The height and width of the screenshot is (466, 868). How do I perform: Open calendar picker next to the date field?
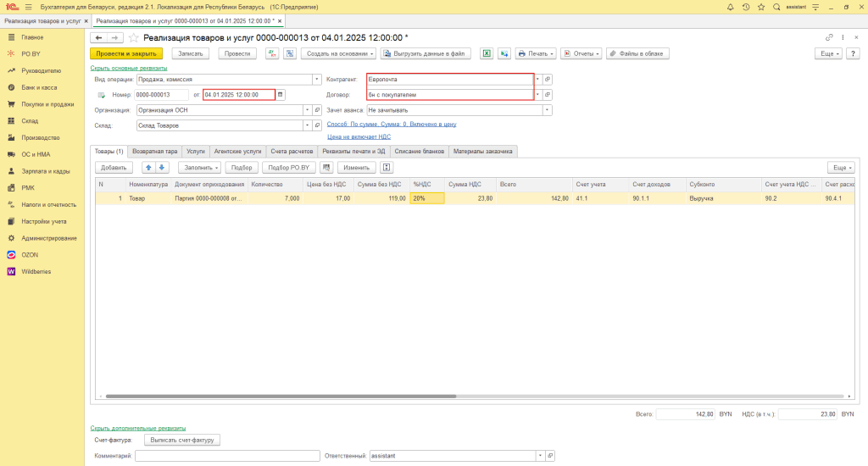(x=280, y=95)
